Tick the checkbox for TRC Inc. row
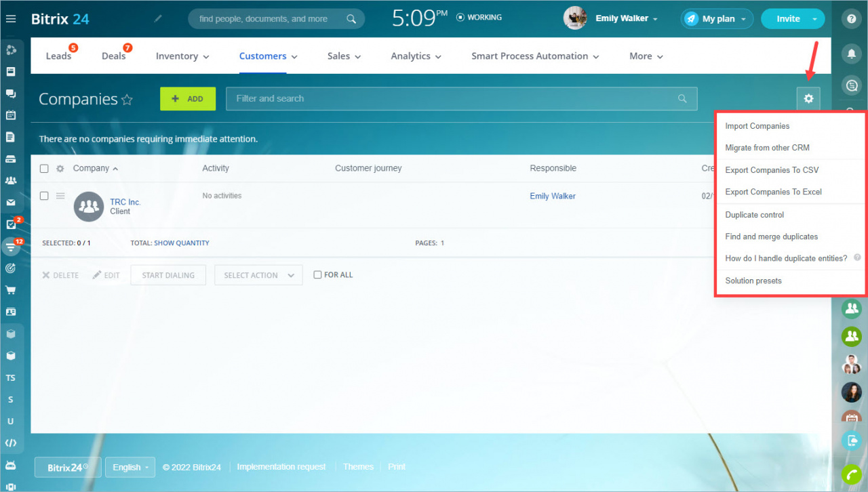 coord(44,196)
